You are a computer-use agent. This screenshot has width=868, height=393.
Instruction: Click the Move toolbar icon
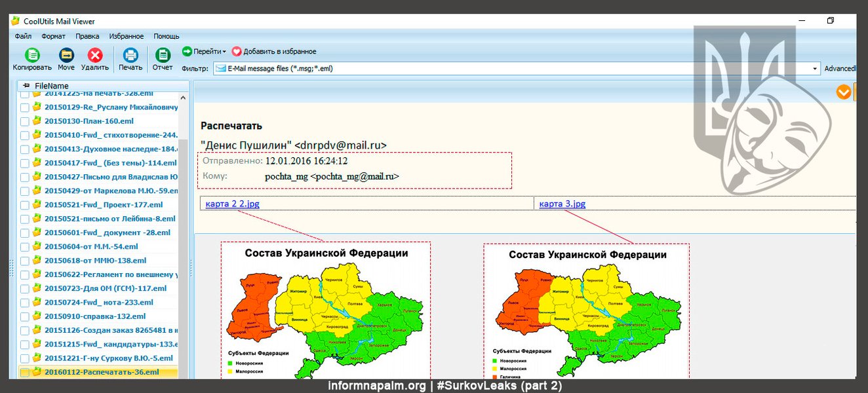66,56
